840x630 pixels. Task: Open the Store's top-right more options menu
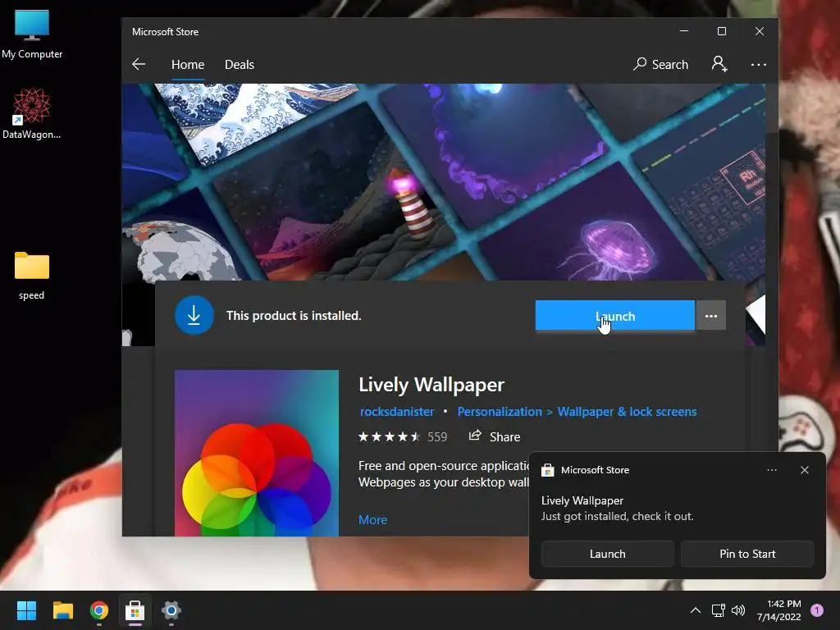(758, 65)
